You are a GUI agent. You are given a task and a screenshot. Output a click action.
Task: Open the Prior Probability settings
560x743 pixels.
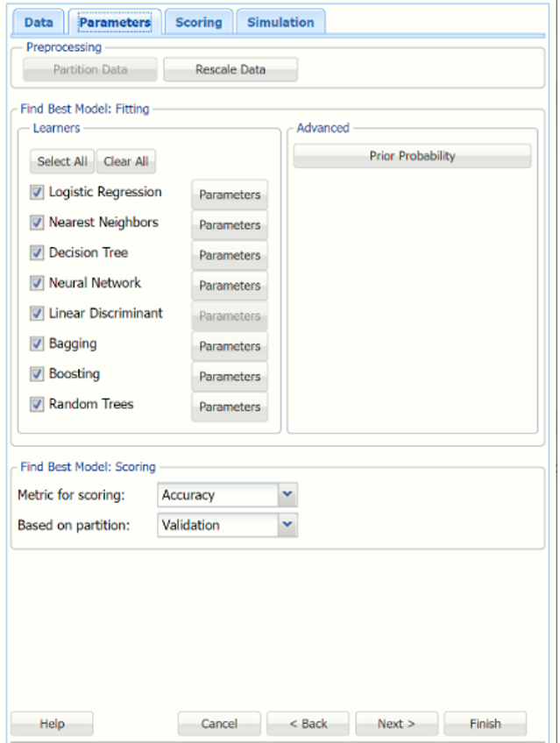[412, 156]
